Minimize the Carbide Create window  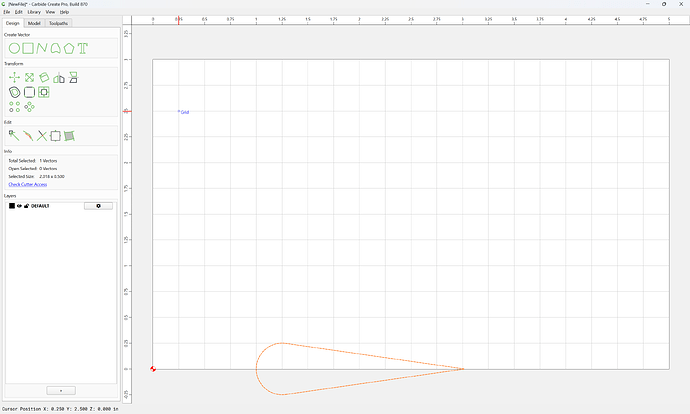tap(648, 4)
